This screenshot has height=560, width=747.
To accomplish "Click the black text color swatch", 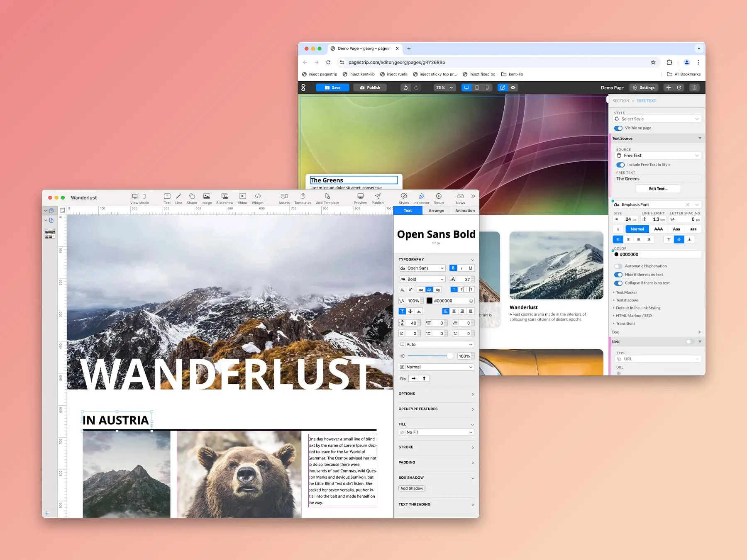I will (430, 301).
